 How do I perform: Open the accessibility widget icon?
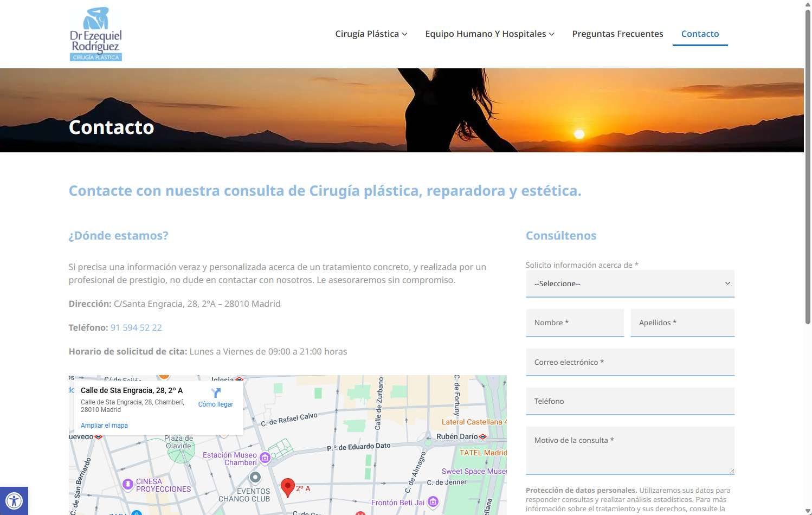[14, 501]
